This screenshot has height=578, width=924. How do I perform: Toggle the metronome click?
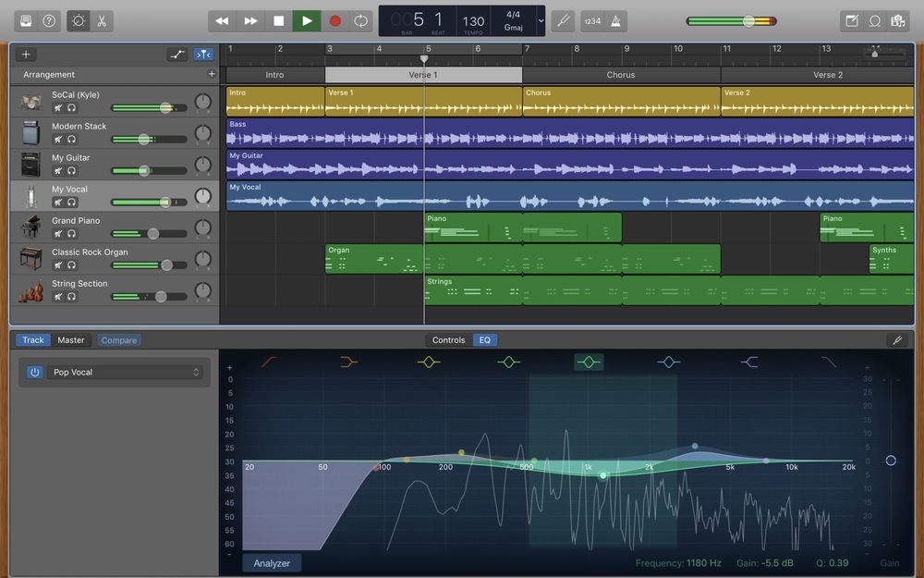pyautogui.click(x=614, y=20)
